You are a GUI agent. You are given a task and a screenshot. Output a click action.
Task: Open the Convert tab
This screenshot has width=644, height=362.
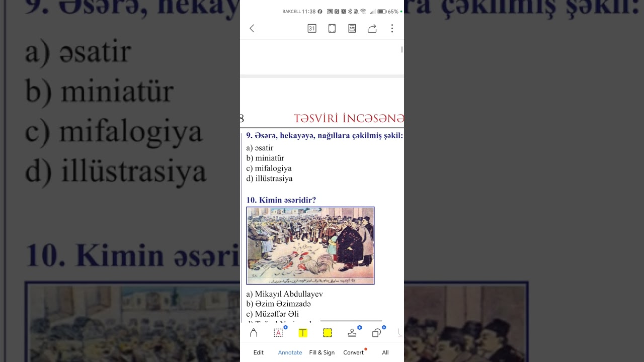[354, 352]
